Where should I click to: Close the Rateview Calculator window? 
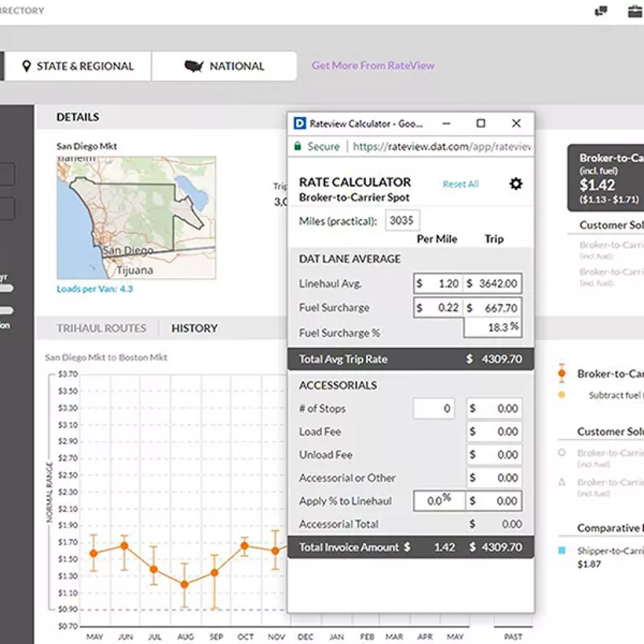pyautogui.click(x=516, y=123)
